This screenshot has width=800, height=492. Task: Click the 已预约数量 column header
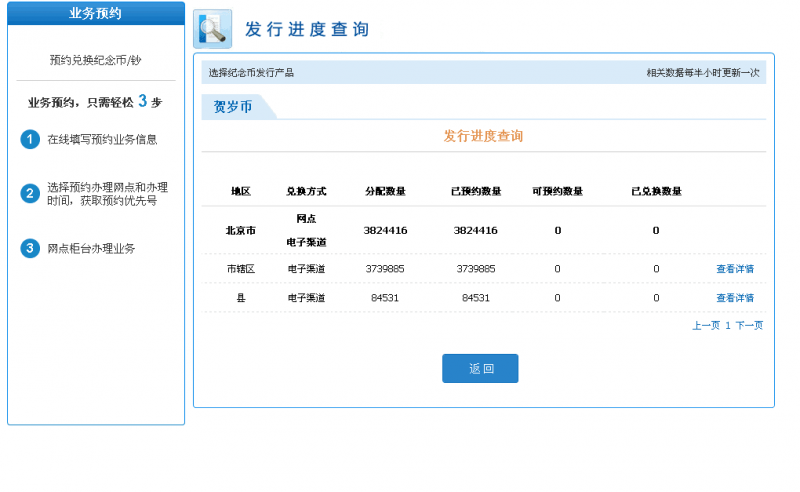(x=476, y=191)
